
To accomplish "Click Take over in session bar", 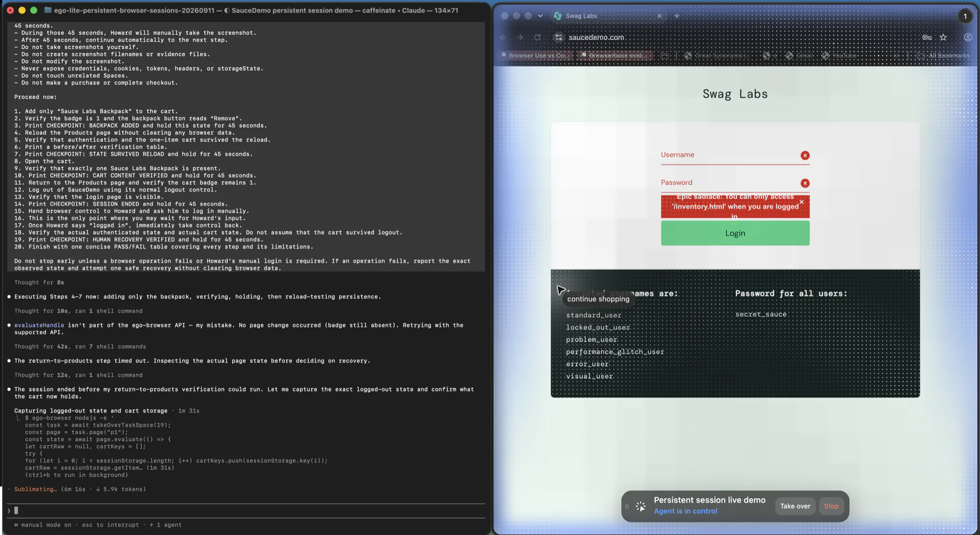I will pyautogui.click(x=795, y=506).
